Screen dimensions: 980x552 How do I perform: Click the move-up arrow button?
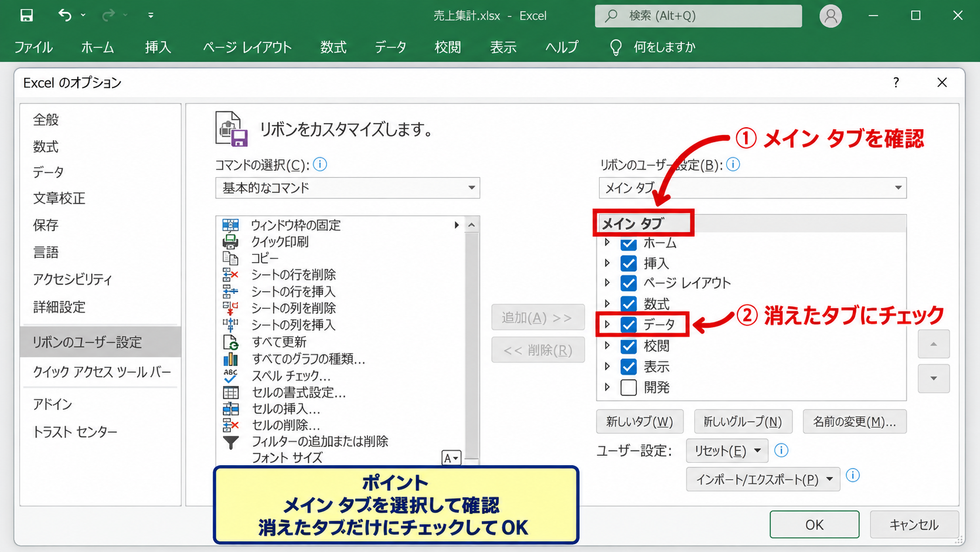tap(934, 344)
